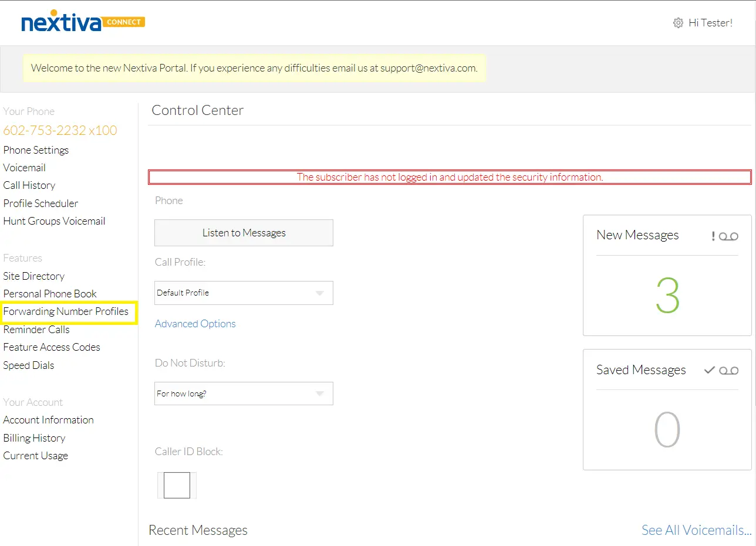This screenshot has height=546, width=756.
Task: Open Voicemail from the sidebar
Action: (24, 168)
